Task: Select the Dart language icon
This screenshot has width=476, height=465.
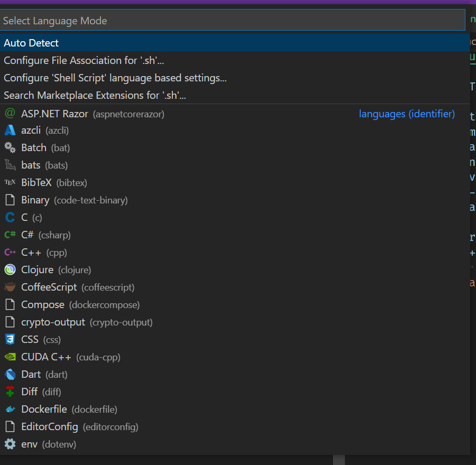Action: click(10, 374)
